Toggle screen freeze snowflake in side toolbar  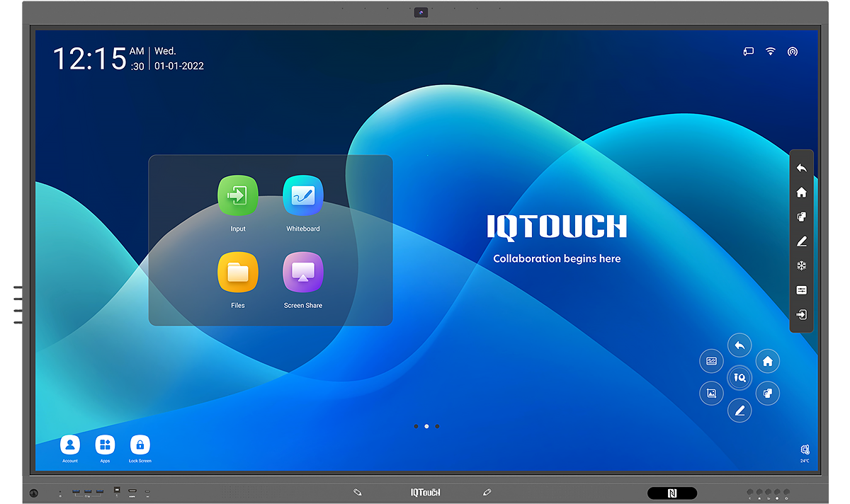801,265
